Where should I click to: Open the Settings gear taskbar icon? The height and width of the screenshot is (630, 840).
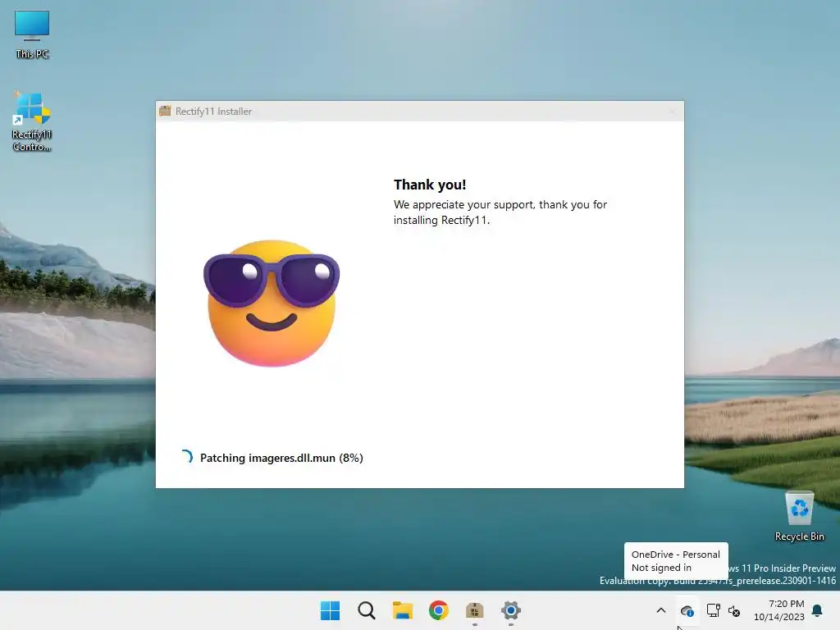[510, 610]
